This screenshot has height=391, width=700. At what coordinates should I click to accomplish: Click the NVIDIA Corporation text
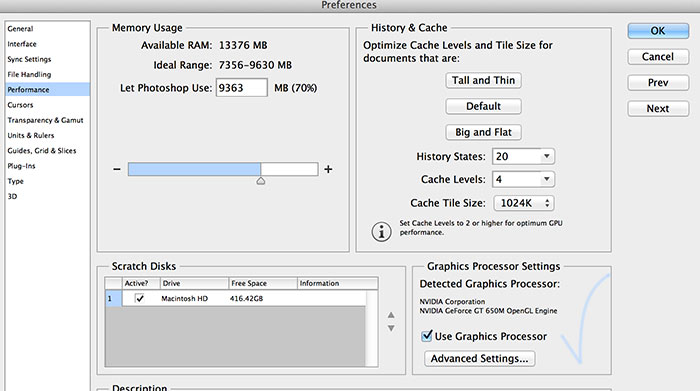[452, 302]
